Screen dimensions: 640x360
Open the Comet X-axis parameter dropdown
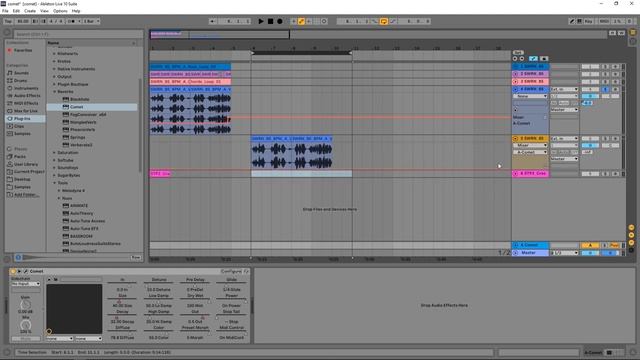point(60,338)
